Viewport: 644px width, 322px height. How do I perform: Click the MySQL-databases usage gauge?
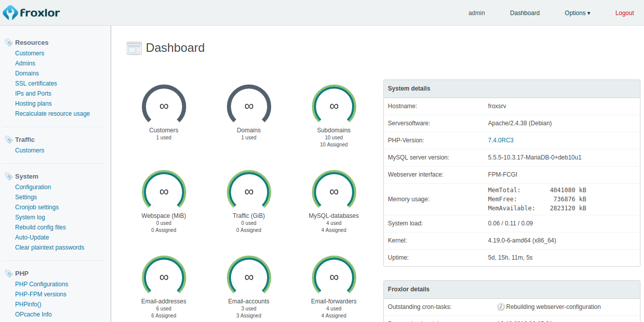pyautogui.click(x=334, y=192)
